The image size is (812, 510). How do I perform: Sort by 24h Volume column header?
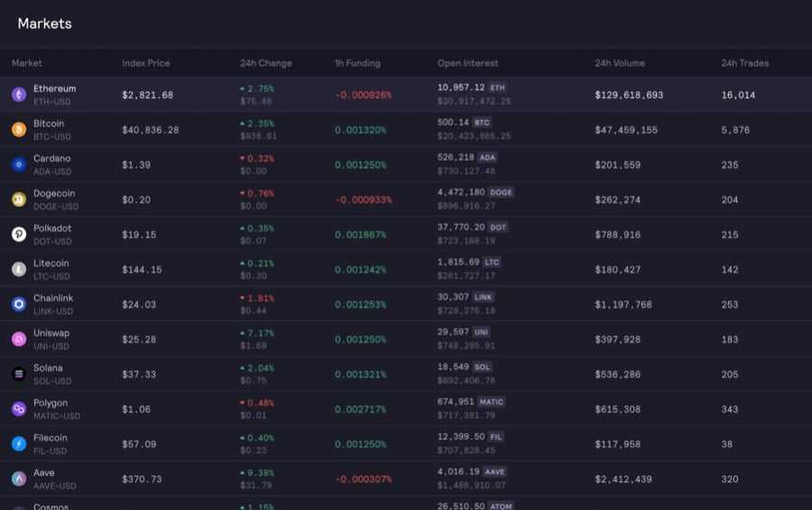(622, 63)
